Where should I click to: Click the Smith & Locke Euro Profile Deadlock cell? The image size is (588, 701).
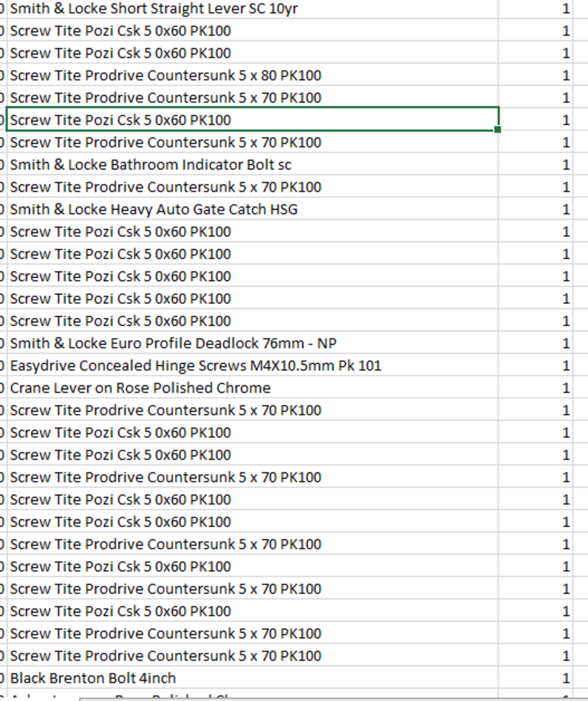[252, 343]
